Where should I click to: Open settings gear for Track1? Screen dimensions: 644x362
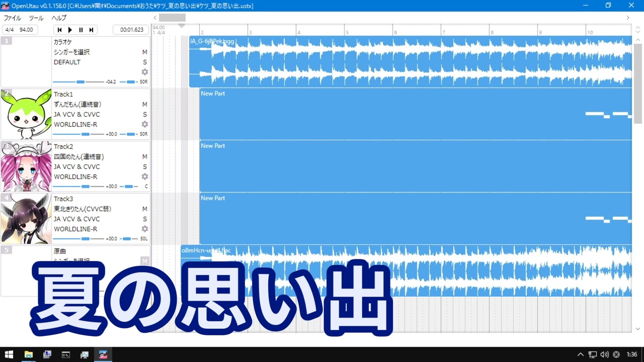tap(145, 124)
